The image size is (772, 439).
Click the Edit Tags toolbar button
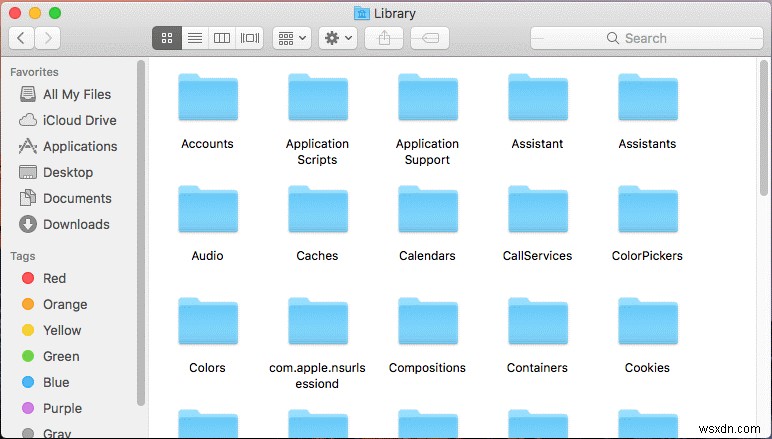click(x=430, y=38)
